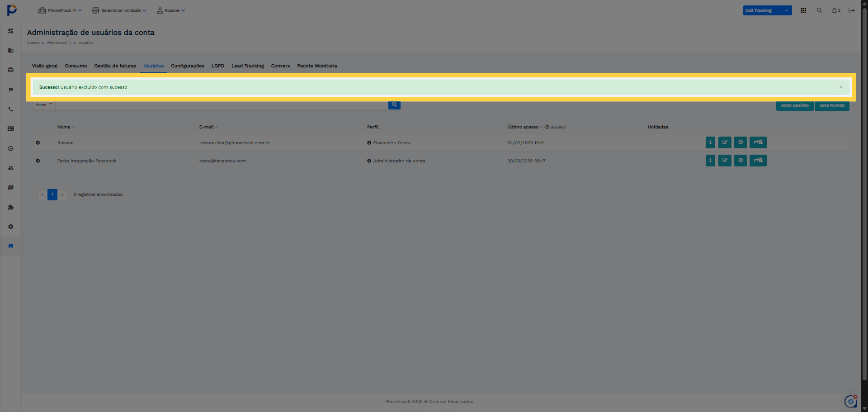Screen dimensions: 868x412
Task: Click the page vertical scrollbar
Action: (864, 194)
